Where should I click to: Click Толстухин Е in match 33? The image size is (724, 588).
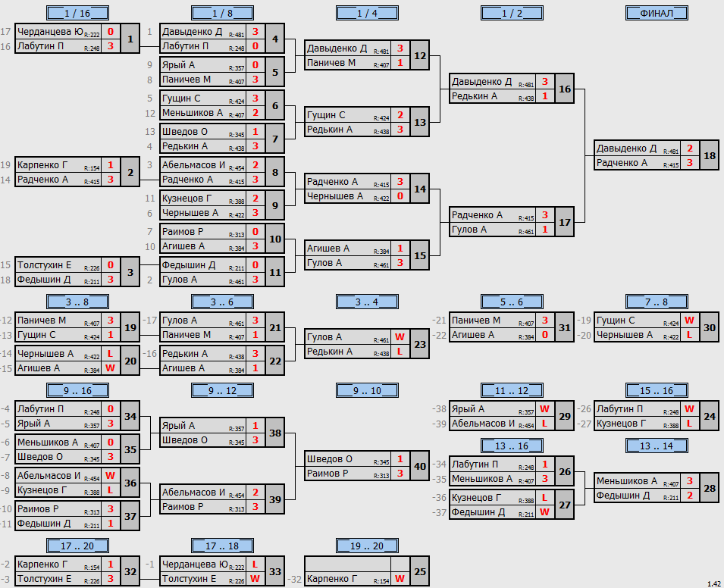(189, 579)
